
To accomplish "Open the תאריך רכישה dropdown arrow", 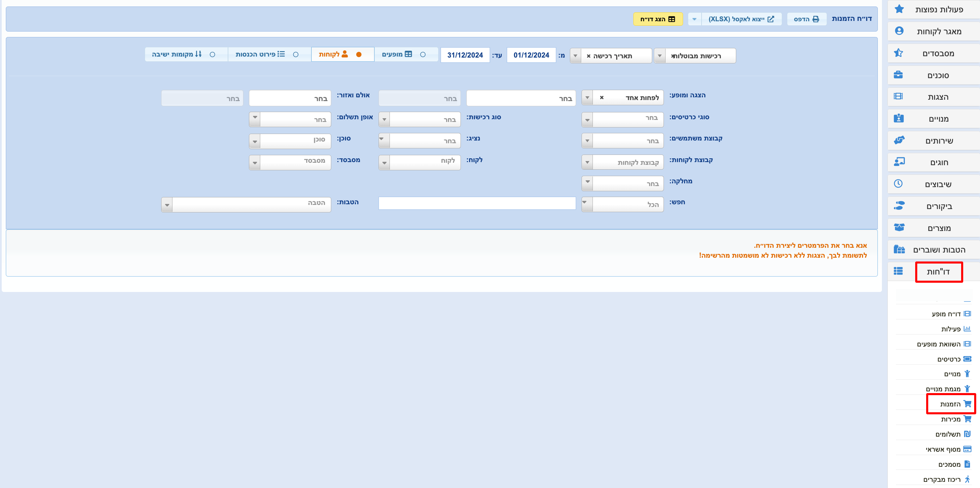I will tap(576, 56).
